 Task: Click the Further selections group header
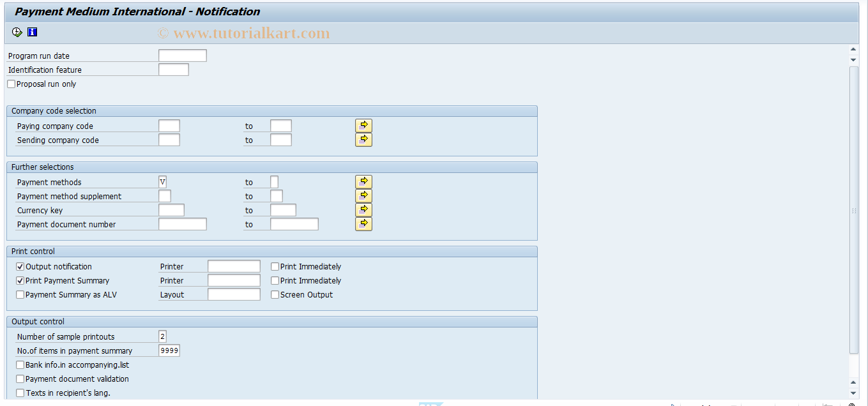pyautogui.click(x=272, y=167)
